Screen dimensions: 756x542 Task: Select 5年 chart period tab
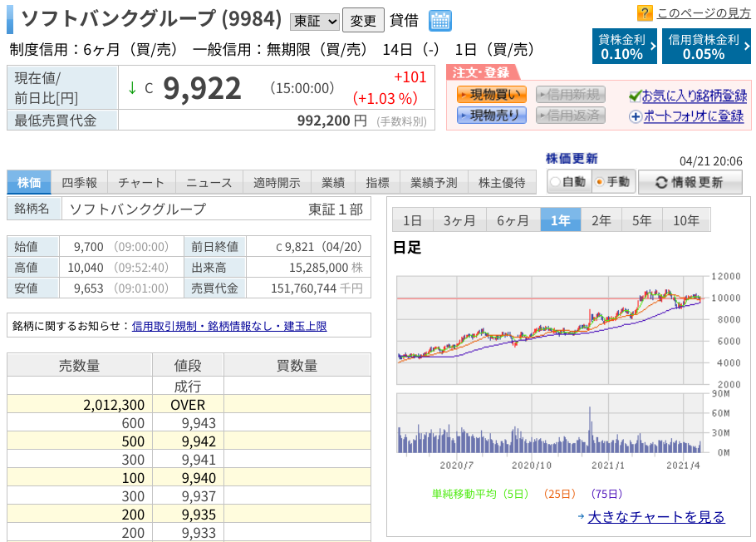642,220
